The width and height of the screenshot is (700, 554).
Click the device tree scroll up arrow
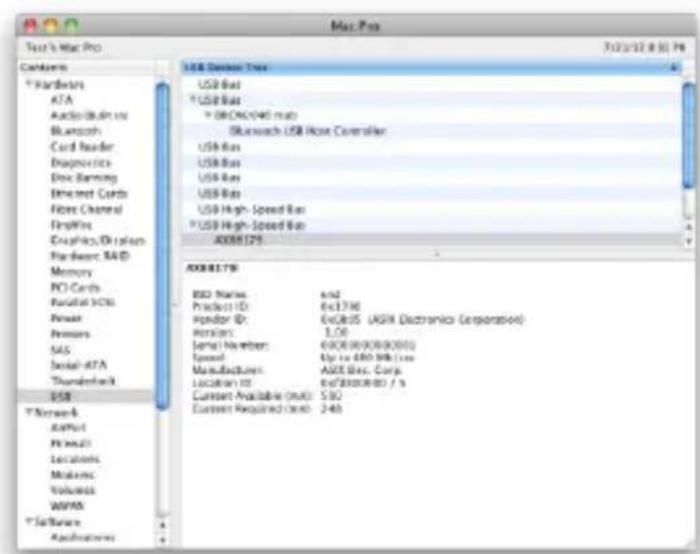point(689,227)
